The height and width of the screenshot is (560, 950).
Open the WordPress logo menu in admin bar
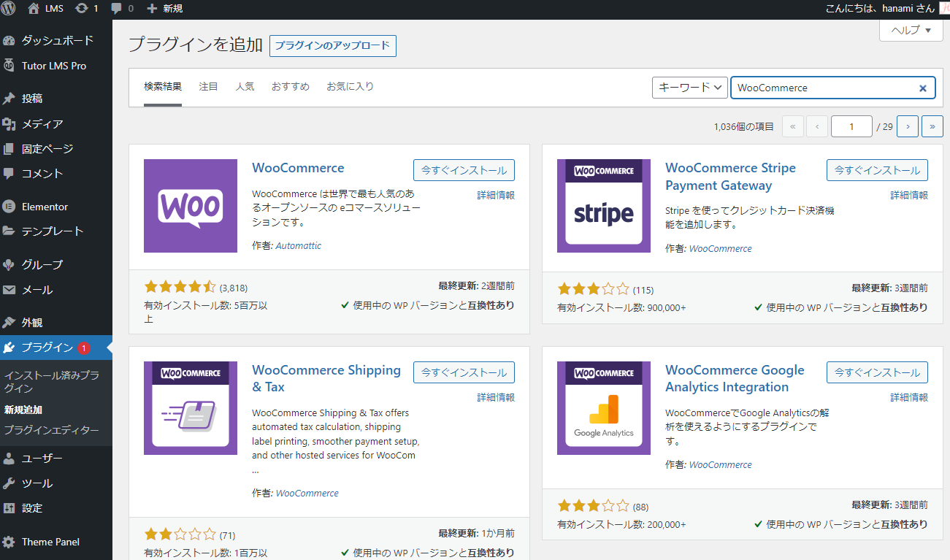[8, 9]
